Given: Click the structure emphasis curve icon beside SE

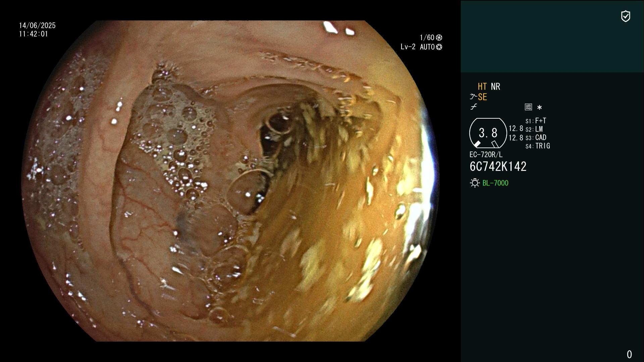Looking at the screenshot, I should pos(473,97).
